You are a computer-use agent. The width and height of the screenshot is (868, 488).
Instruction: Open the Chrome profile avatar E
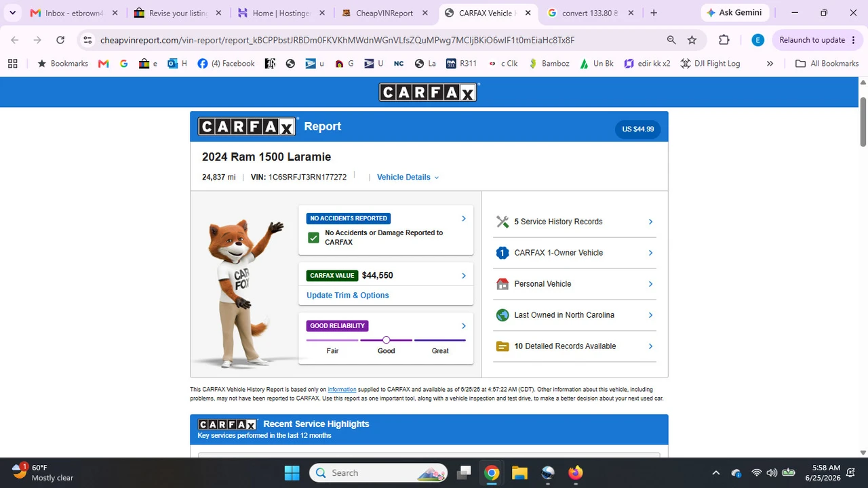click(758, 40)
